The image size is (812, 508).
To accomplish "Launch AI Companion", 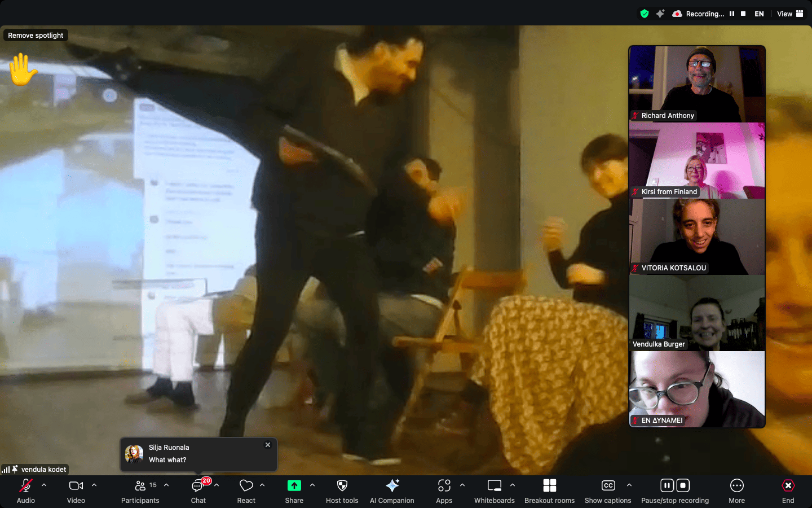I will tap(392, 491).
